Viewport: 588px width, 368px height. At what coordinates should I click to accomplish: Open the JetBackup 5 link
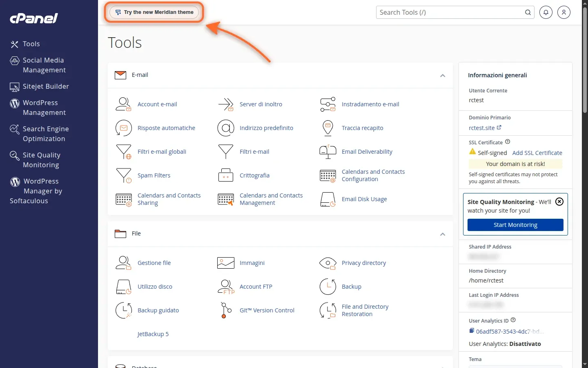153,334
